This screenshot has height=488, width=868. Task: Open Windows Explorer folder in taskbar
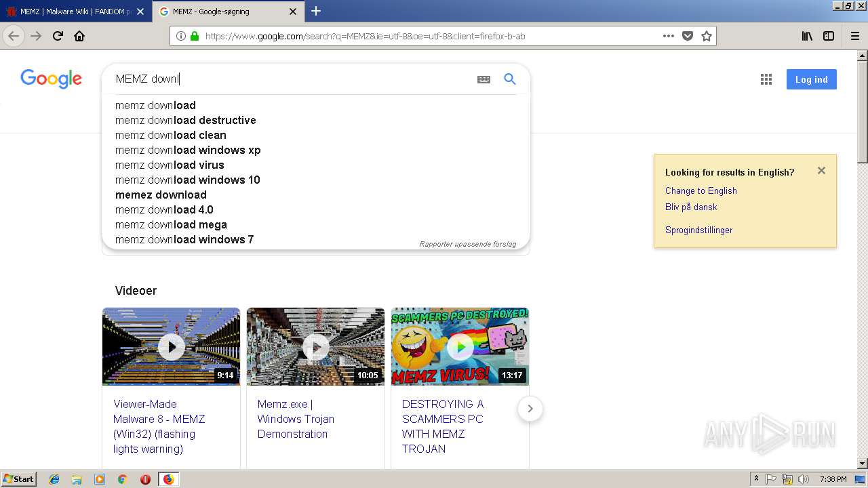77,479
